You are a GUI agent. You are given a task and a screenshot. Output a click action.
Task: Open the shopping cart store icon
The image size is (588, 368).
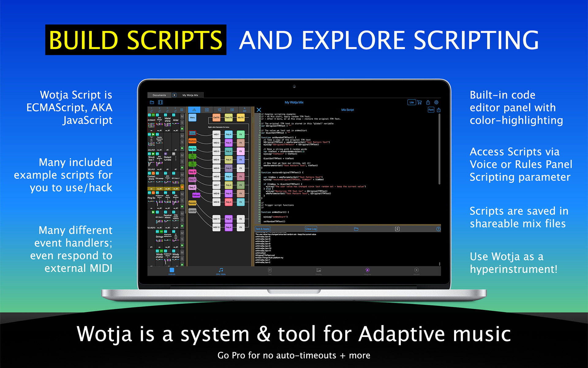420,102
